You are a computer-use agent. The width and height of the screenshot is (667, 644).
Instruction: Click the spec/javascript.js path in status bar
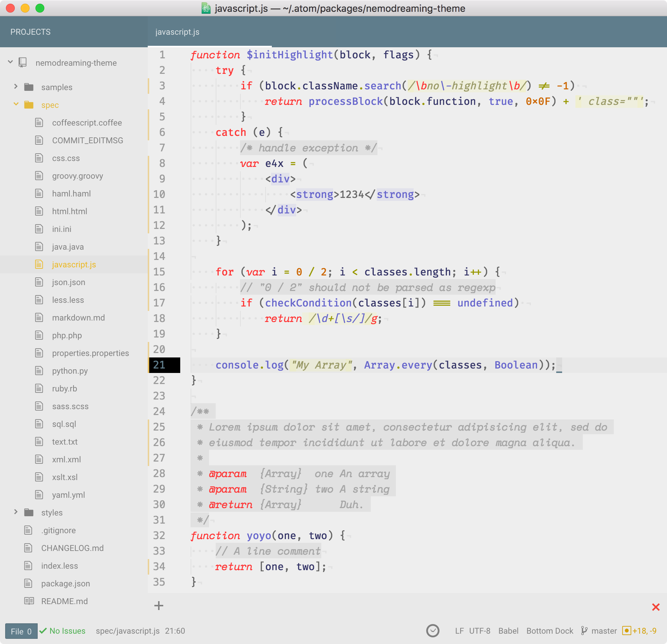pos(128,631)
